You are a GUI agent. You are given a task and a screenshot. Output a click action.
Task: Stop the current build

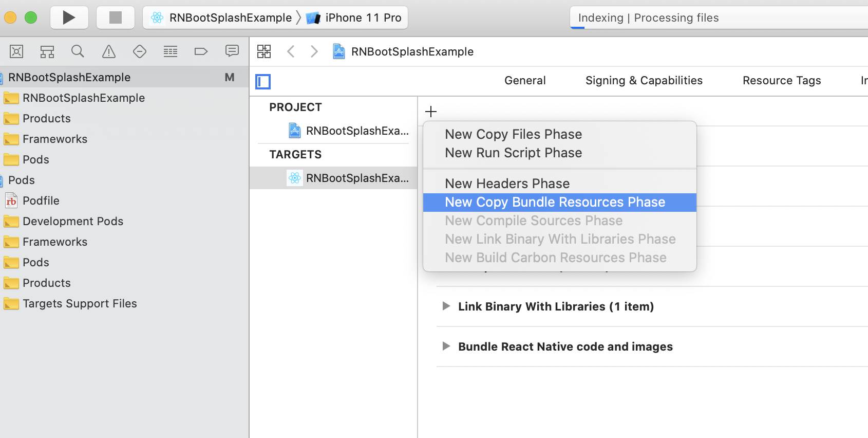pos(115,17)
